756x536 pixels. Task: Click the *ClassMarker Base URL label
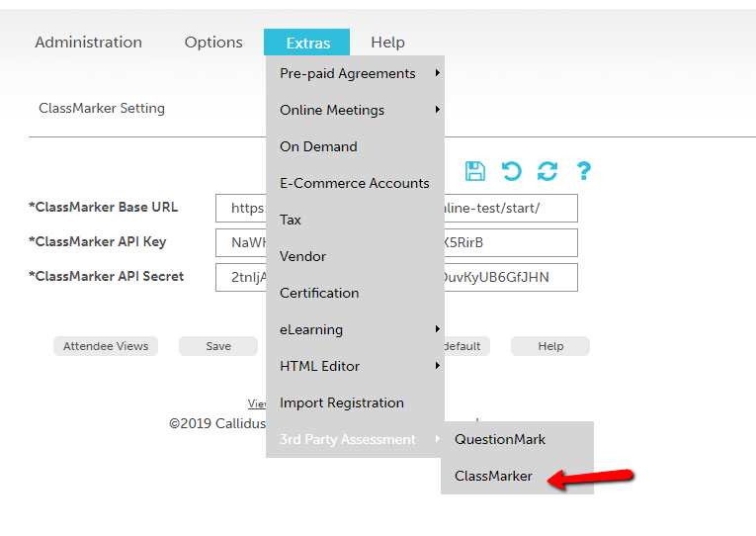103,207
